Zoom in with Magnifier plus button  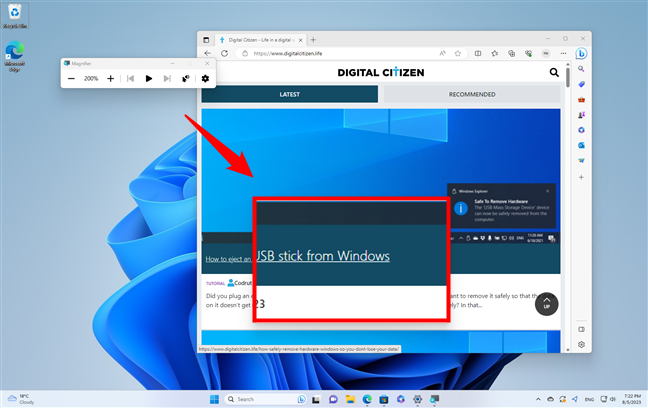click(x=110, y=79)
